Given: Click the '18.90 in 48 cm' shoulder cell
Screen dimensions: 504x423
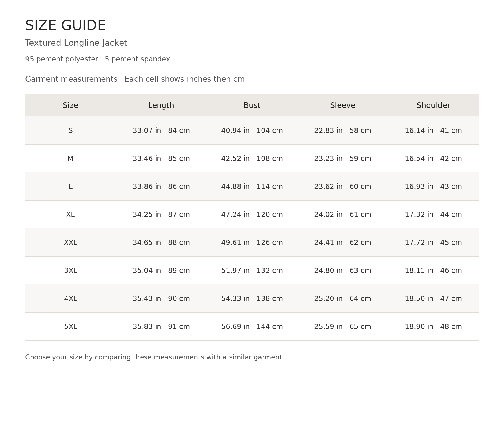Looking at the screenshot, I should [433, 327].
